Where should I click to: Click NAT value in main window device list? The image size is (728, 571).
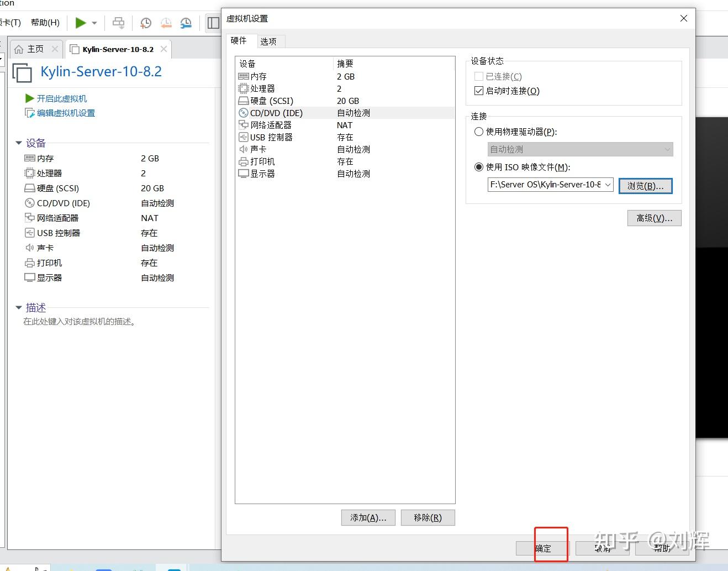pos(150,218)
